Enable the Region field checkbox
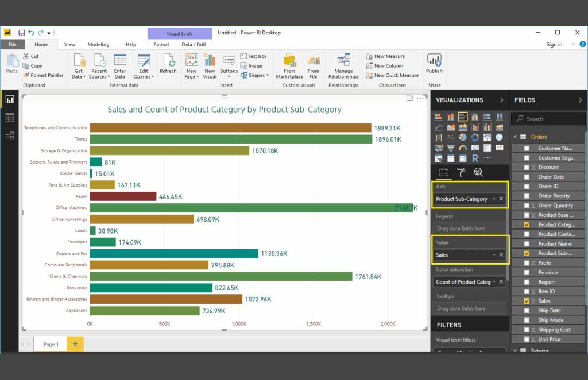This screenshot has height=380, width=588. (x=527, y=282)
